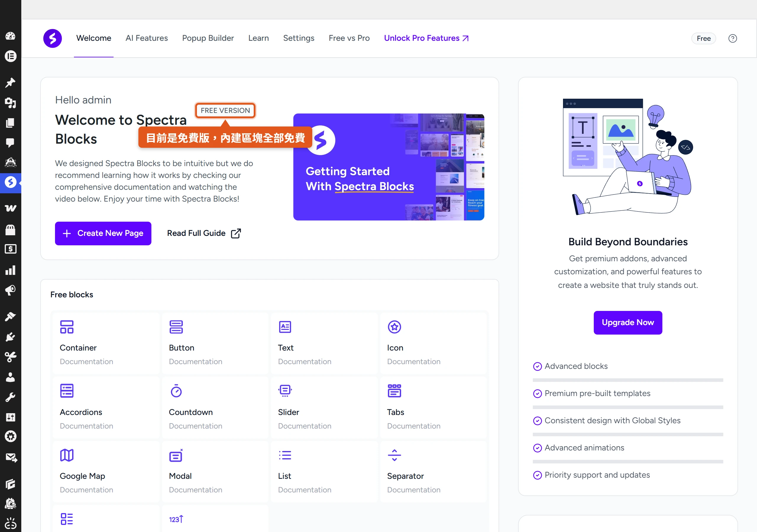Open Icon Documentation link
The height and width of the screenshot is (532, 757).
coord(413,361)
